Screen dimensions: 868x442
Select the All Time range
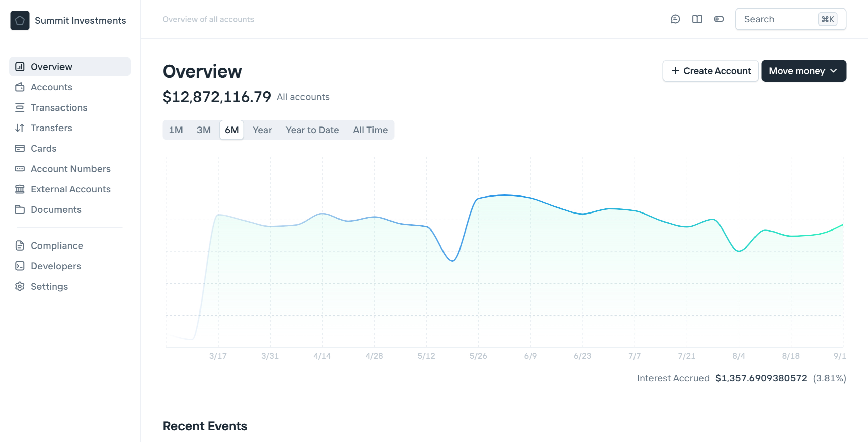[x=370, y=130]
